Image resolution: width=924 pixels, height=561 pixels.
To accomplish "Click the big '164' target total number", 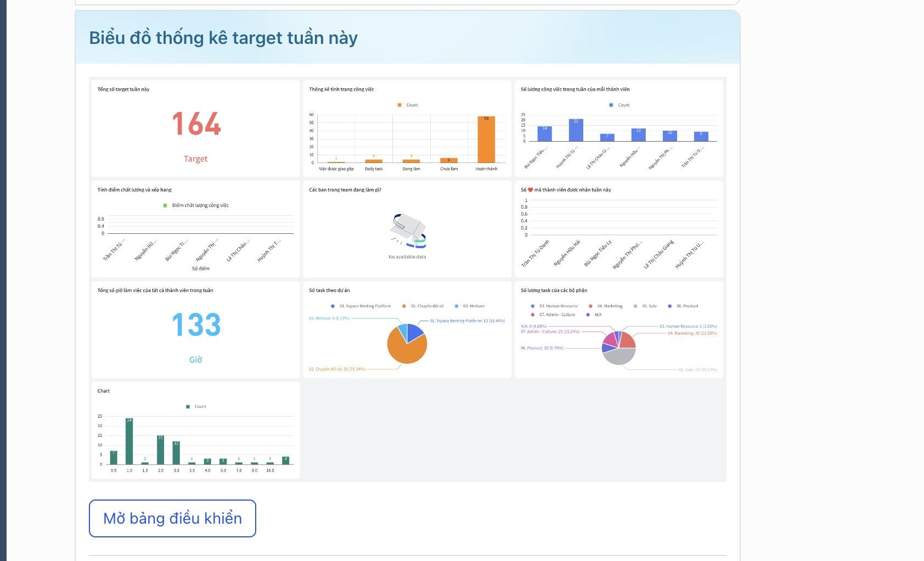I will [x=196, y=124].
